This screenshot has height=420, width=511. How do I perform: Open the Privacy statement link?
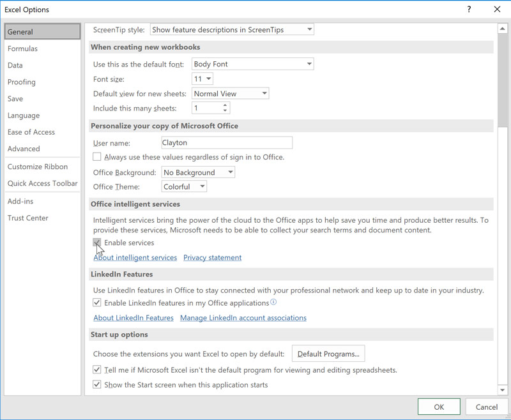(x=213, y=257)
